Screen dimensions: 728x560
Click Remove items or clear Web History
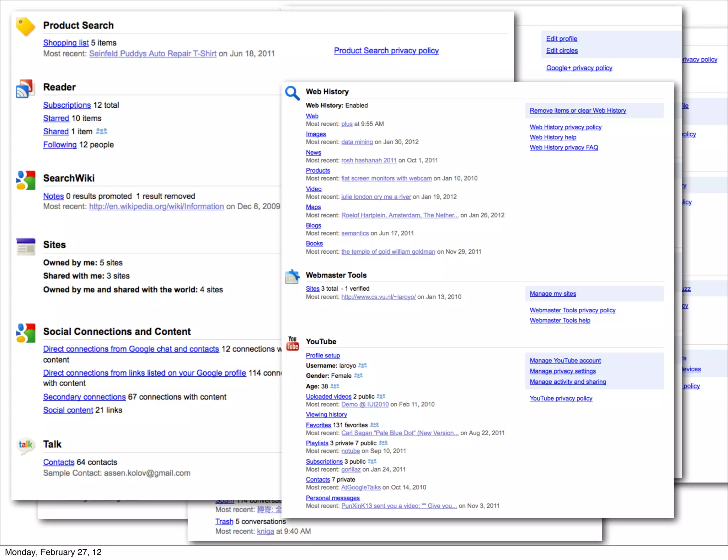click(578, 111)
